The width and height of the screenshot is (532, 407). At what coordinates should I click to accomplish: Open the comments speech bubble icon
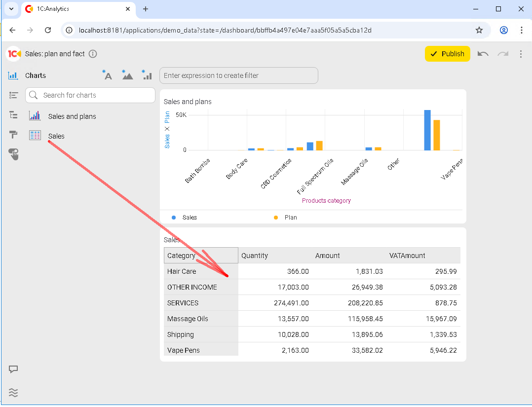(x=13, y=369)
